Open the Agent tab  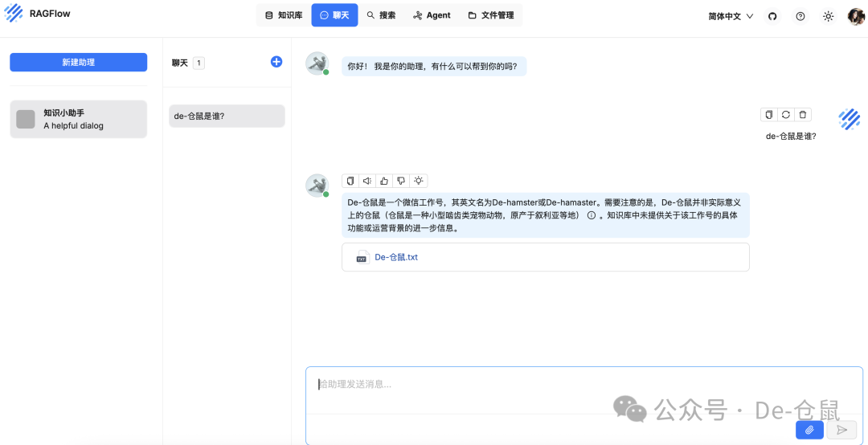432,15
